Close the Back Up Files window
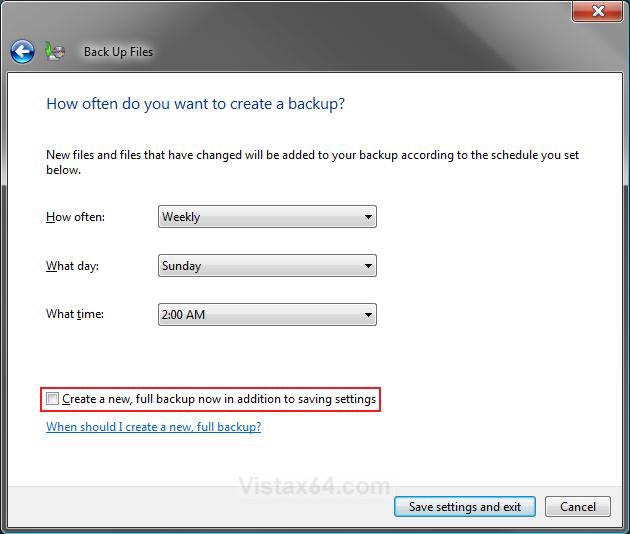Viewport: 630px width, 534px height. point(598,11)
